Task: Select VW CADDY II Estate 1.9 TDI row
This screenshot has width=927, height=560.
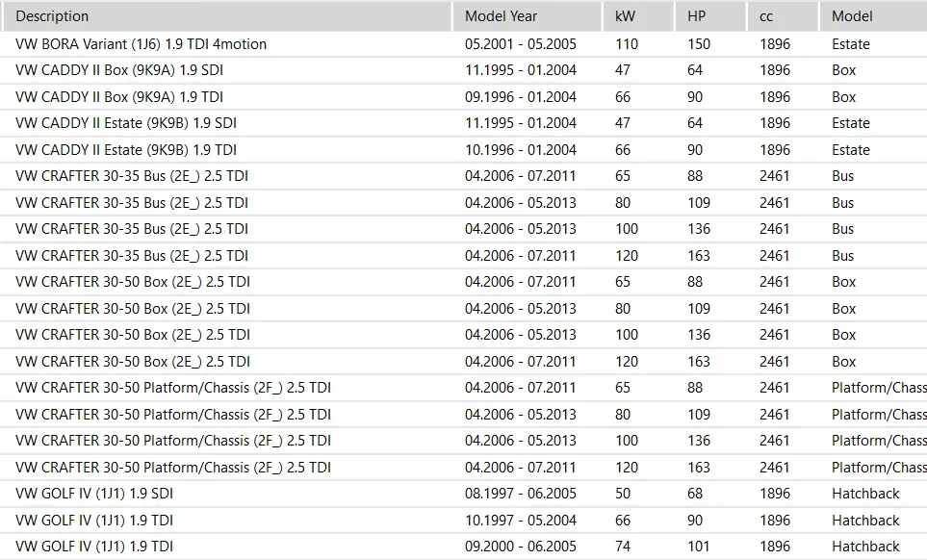Action: [x=126, y=150]
